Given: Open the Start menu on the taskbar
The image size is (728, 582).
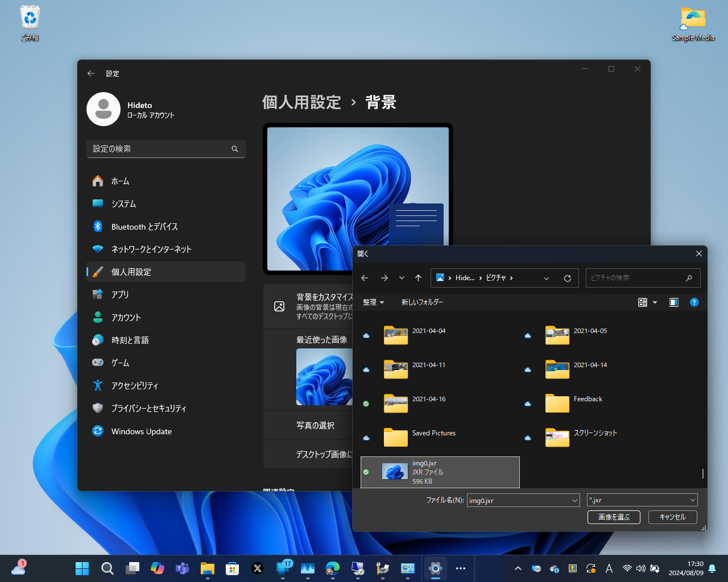Looking at the screenshot, I should point(81,568).
